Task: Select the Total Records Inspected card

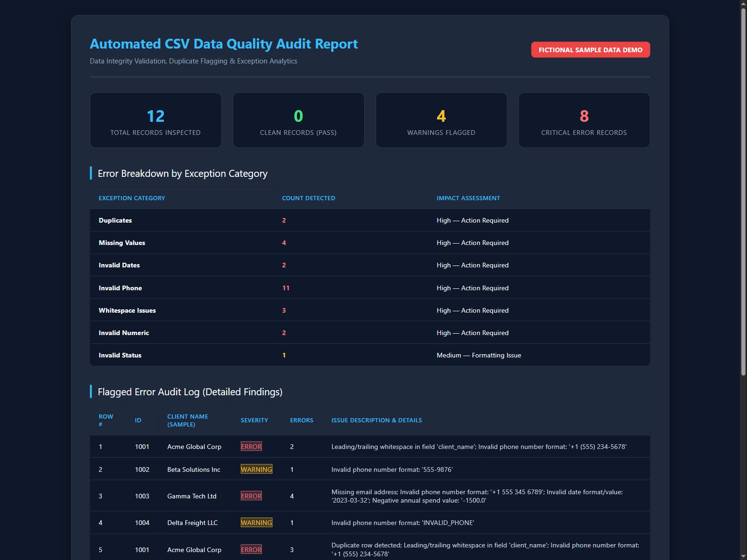Action: point(155,120)
